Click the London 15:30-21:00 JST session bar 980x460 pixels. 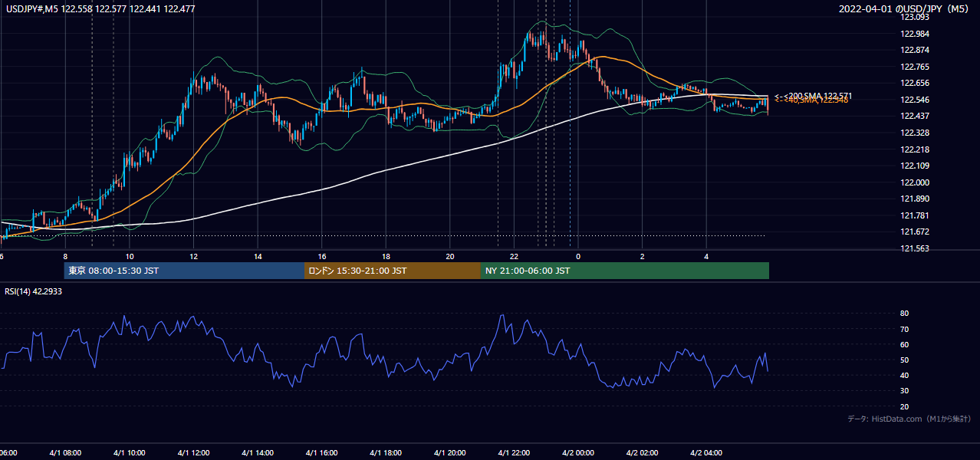[x=393, y=271]
